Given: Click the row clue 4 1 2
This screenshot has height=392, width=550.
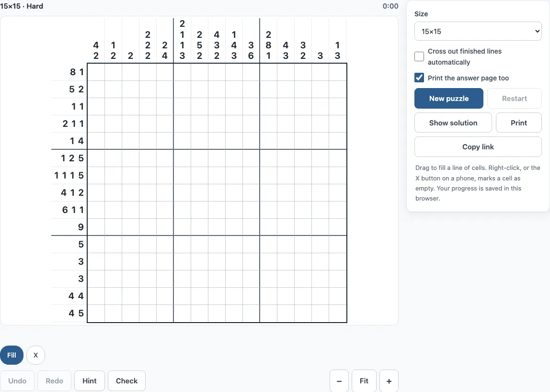Looking at the screenshot, I should 72,192.
